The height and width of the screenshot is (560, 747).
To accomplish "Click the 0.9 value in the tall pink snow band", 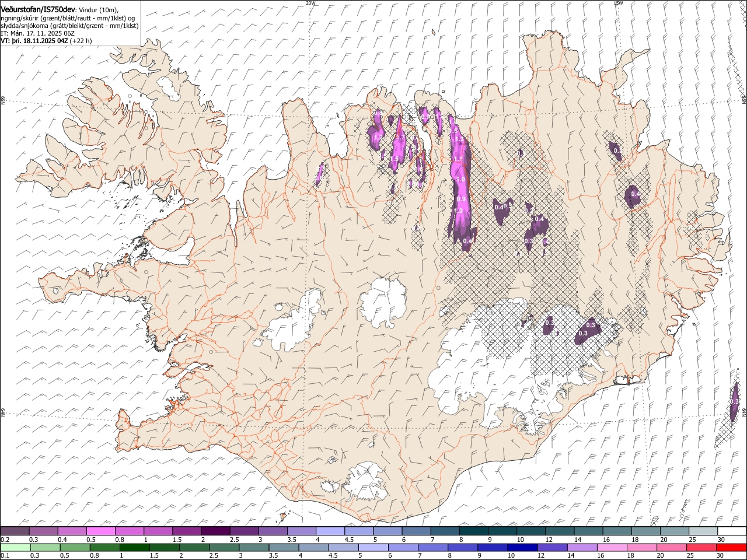I will pyautogui.click(x=460, y=199).
